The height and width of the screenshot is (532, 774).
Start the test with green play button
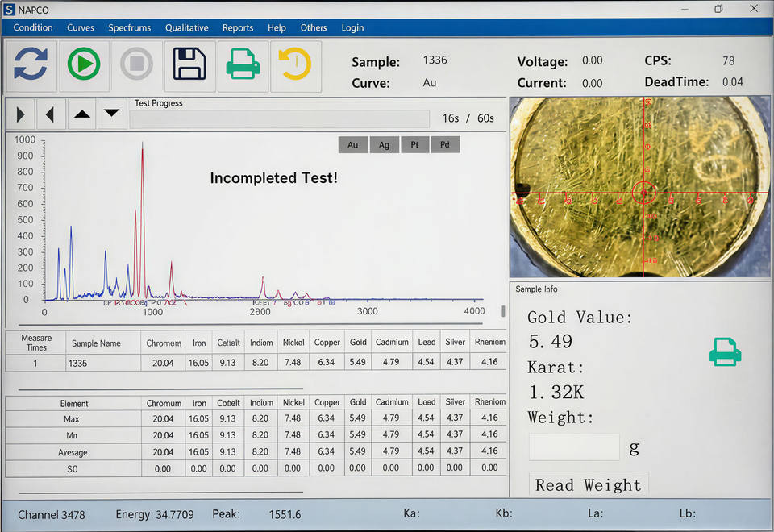[x=84, y=64]
